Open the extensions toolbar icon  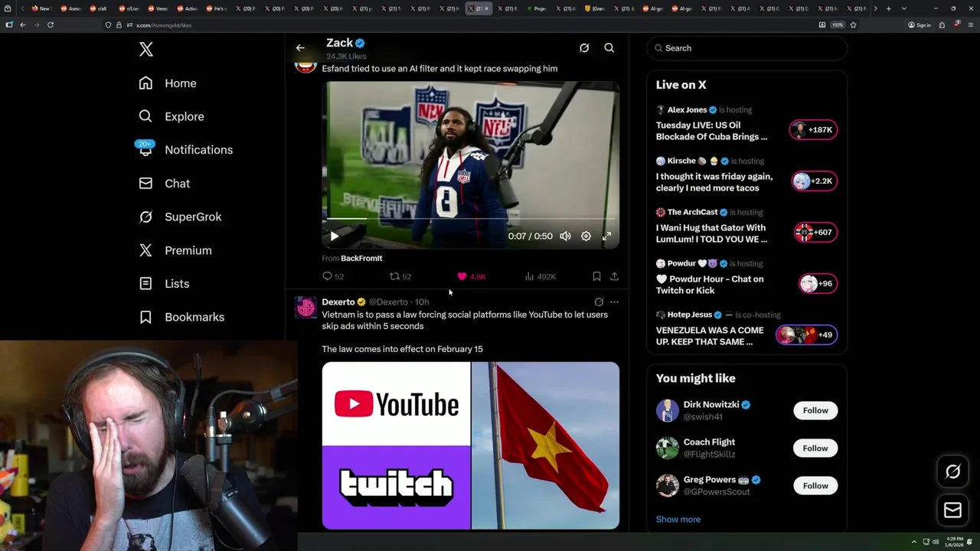942,24
